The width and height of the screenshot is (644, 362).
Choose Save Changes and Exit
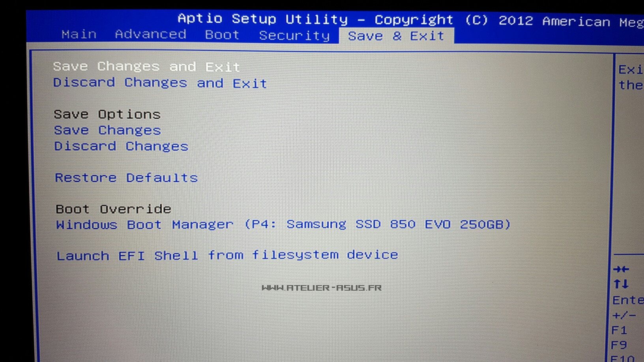click(146, 67)
